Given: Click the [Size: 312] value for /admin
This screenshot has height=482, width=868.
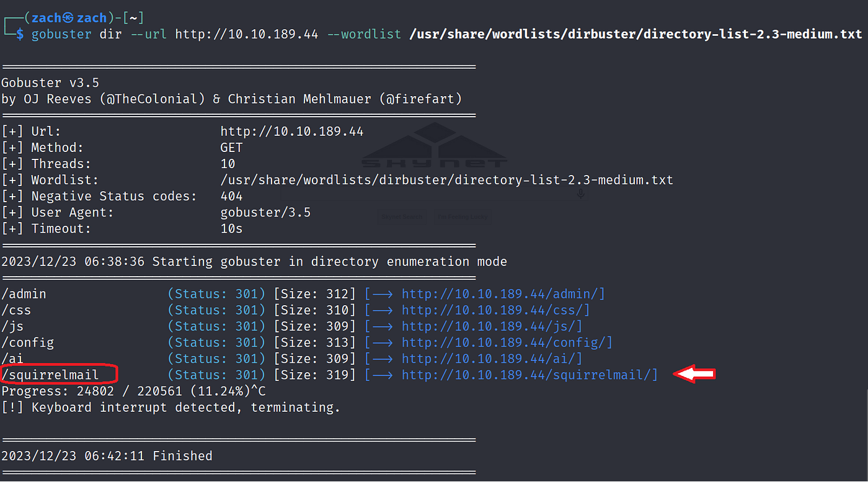Looking at the screenshot, I should [x=315, y=294].
